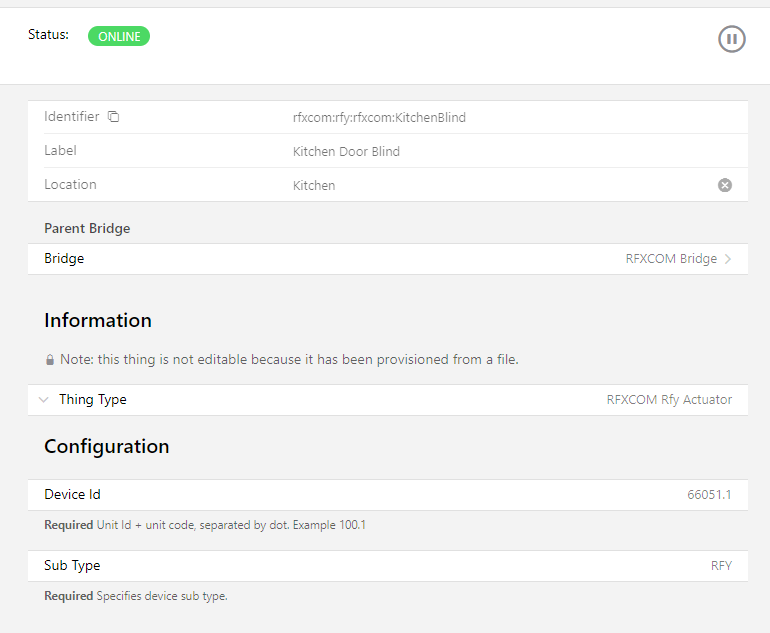Viewport: 770px width, 633px height.
Task: Copy the identifier to clipboard
Action: (113, 117)
